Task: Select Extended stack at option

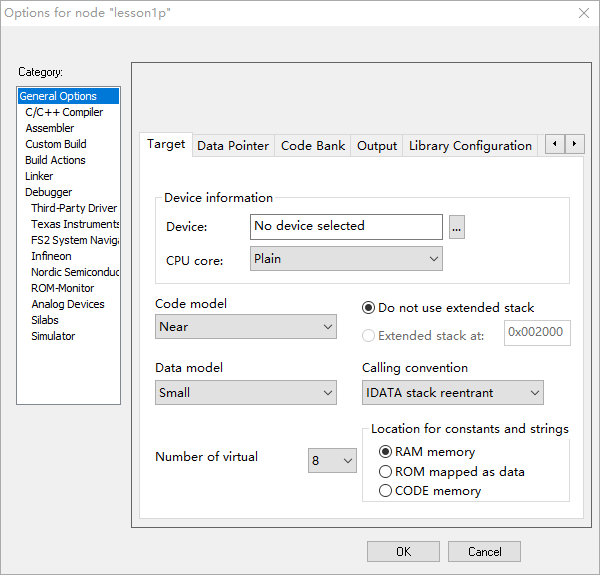Action: pos(423,336)
